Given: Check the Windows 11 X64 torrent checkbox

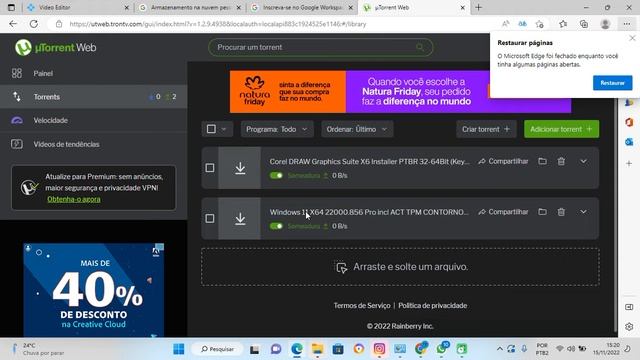Looking at the screenshot, I should click(x=210, y=218).
